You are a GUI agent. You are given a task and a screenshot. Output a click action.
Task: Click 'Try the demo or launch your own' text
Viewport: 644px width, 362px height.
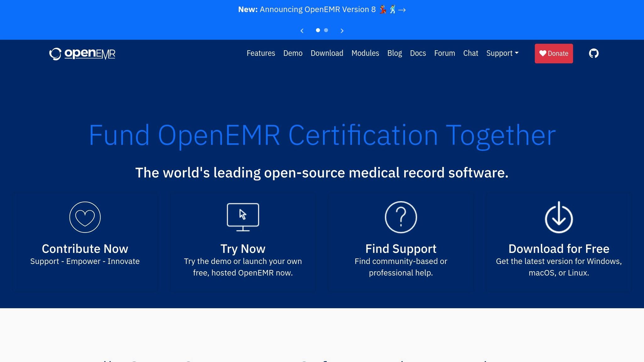click(243, 261)
